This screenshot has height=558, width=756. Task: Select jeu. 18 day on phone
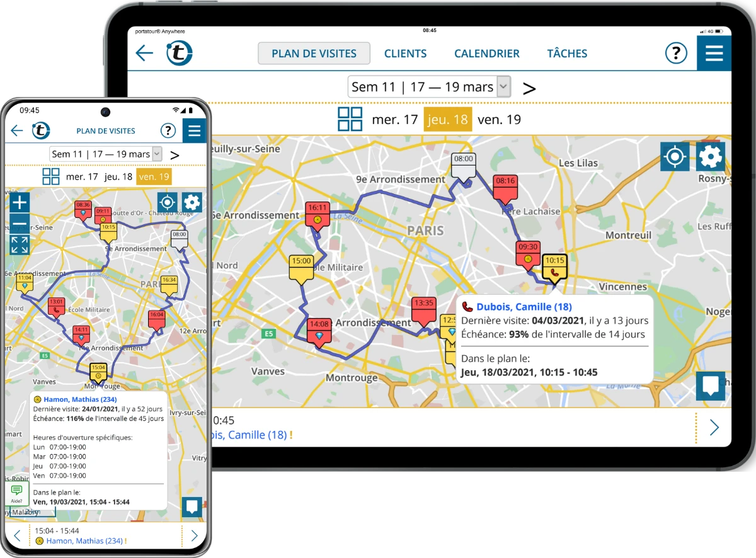pyautogui.click(x=118, y=176)
